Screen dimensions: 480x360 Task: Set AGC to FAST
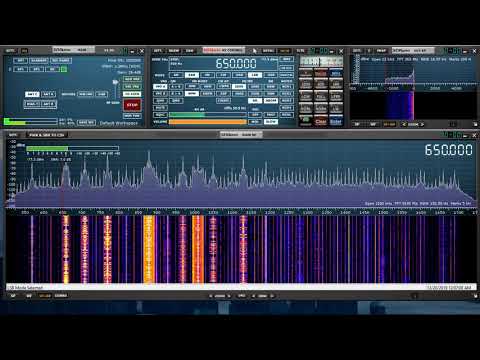[271, 115]
